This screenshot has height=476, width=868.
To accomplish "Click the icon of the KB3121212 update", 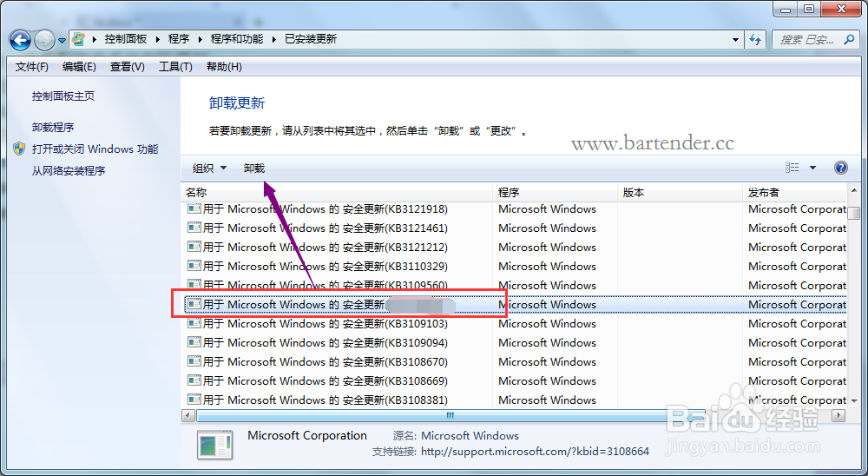I will pyautogui.click(x=194, y=248).
